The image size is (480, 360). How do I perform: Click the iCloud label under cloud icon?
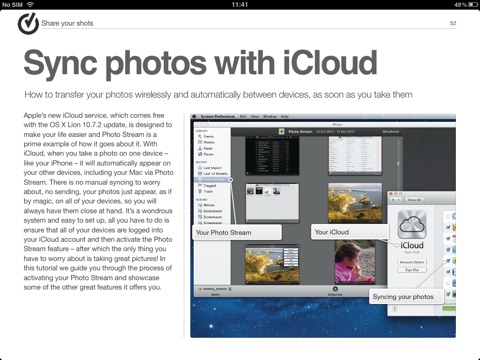(412, 245)
